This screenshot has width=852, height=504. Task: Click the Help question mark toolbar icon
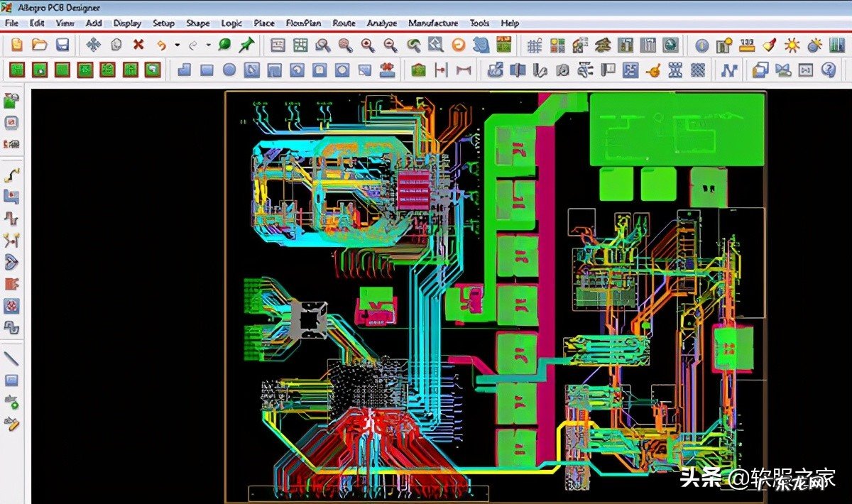point(828,70)
